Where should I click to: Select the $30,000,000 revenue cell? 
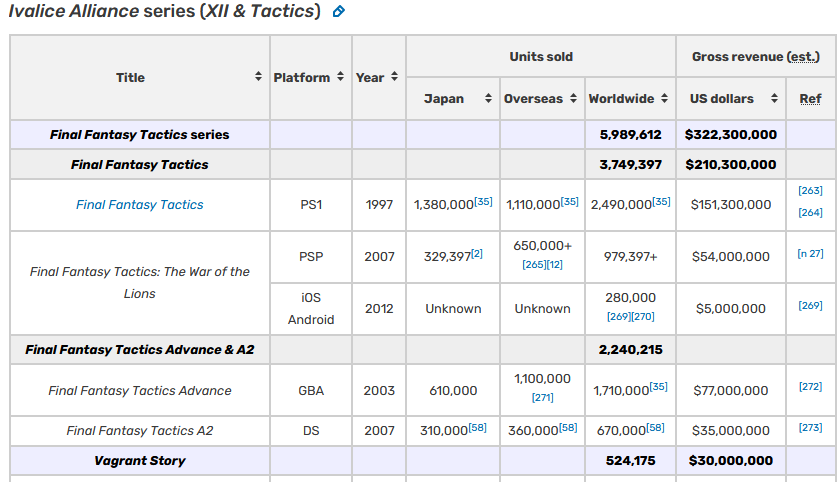tap(731, 461)
